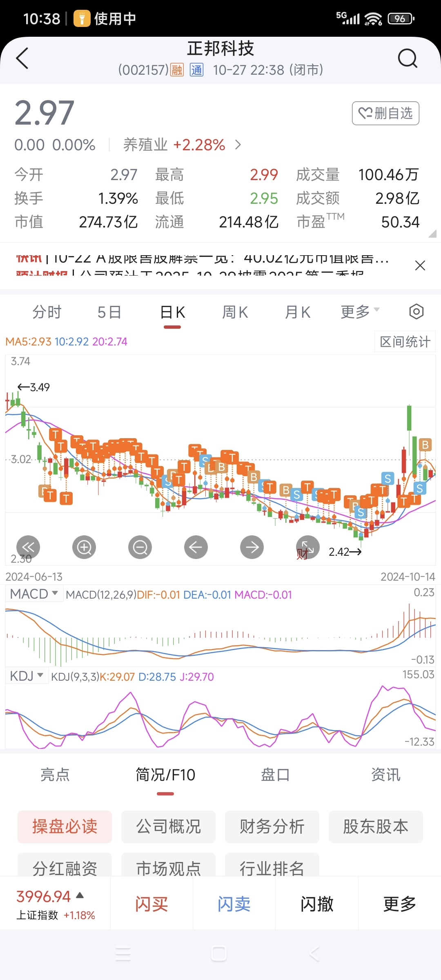Open stock search magnifier icon
Viewport: 441px width, 980px height.
(x=408, y=58)
